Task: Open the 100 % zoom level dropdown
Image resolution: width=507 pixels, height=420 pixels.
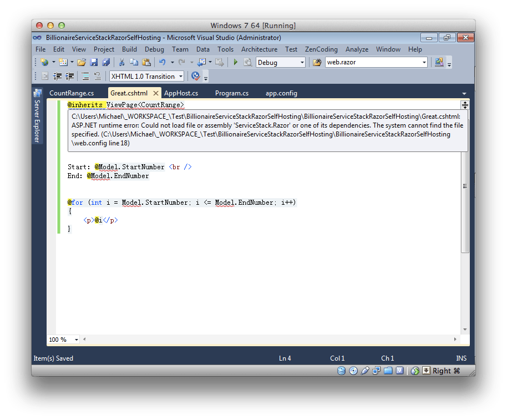Action: (x=77, y=340)
